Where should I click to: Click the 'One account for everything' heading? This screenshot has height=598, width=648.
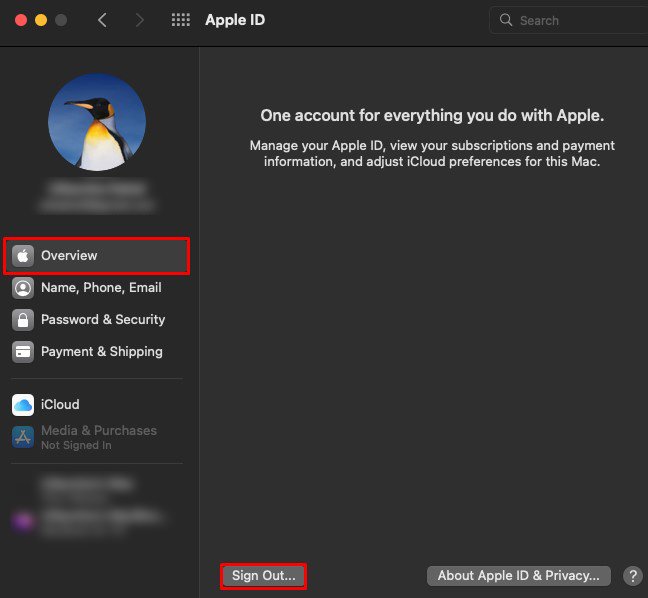coord(432,116)
